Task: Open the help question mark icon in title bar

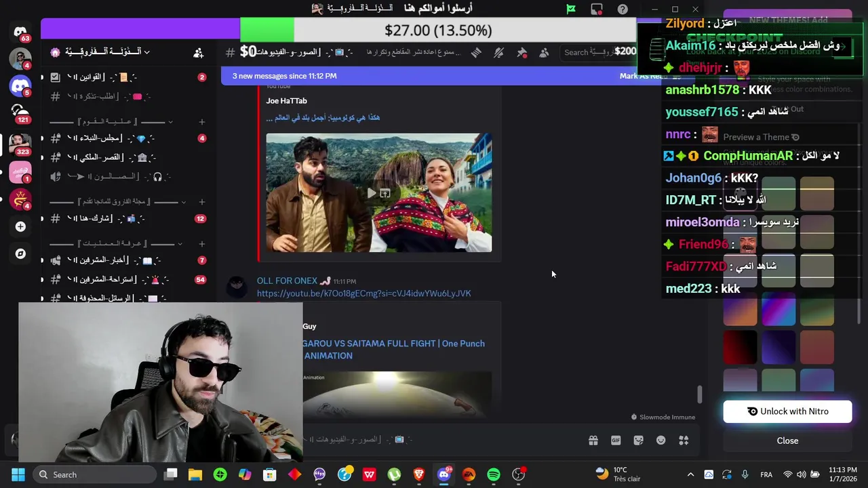Action: coord(623,9)
